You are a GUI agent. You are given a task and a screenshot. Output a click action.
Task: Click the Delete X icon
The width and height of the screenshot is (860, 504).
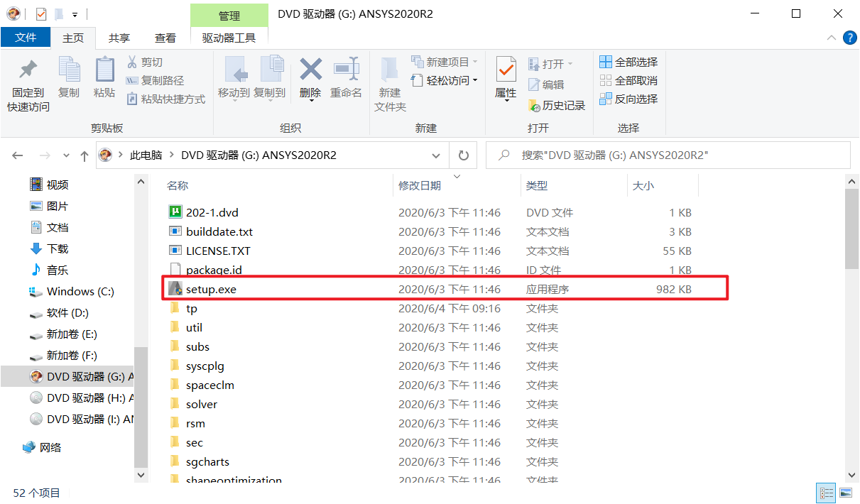pyautogui.click(x=310, y=70)
